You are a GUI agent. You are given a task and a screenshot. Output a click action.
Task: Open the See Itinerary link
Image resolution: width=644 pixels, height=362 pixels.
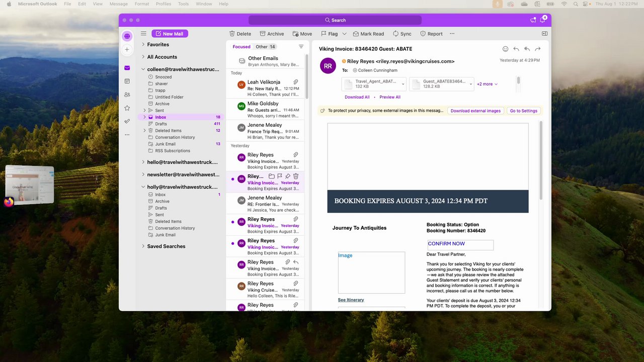pyautogui.click(x=351, y=300)
